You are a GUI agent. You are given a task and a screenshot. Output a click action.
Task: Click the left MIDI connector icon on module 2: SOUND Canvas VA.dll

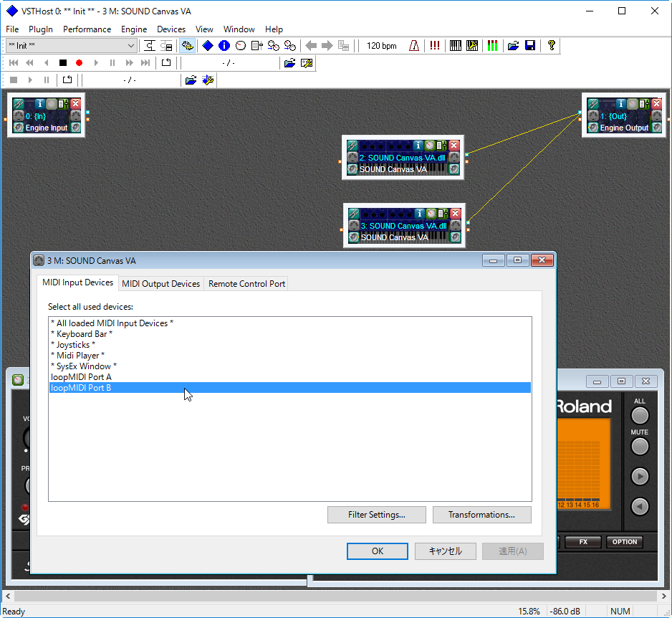(352, 158)
